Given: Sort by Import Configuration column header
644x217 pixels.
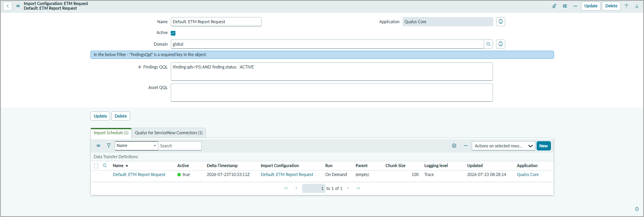Looking at the screenshot, I should click(x=280, y=166).
